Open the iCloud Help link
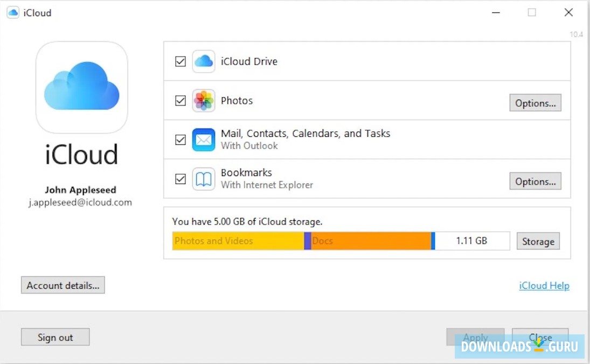The image size is (590, 364). tap(544, 285)
